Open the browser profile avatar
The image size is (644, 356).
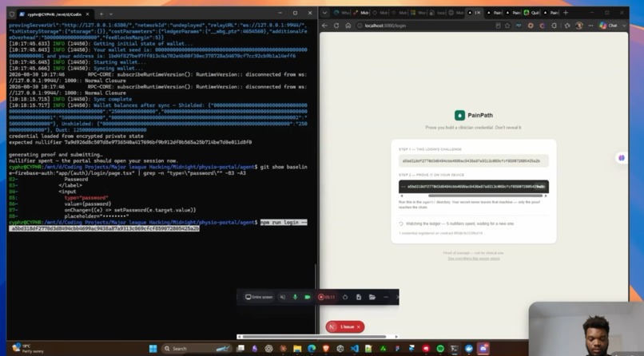(579, 26)
